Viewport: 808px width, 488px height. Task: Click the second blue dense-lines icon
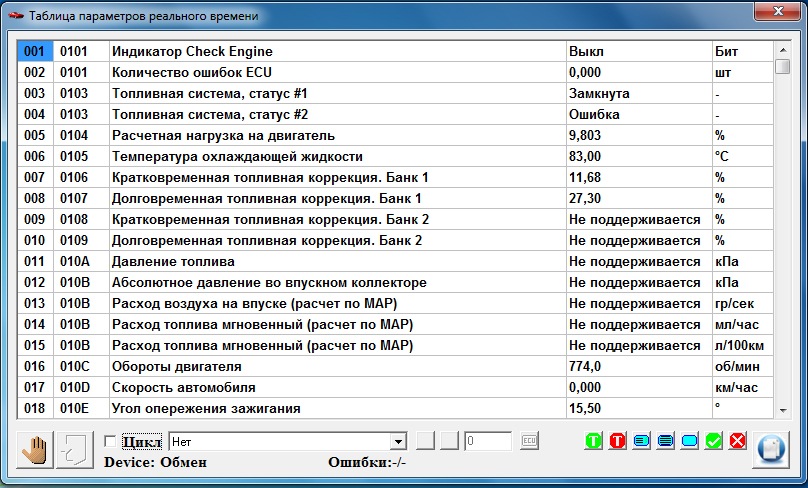[x=666, y=441]
